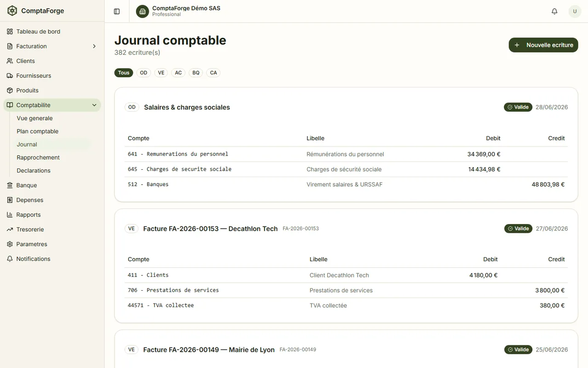Image resolution: width=588 pixels, height=368 pixels.
Task: Go to Tableau de bord
Action: (52, 32)
